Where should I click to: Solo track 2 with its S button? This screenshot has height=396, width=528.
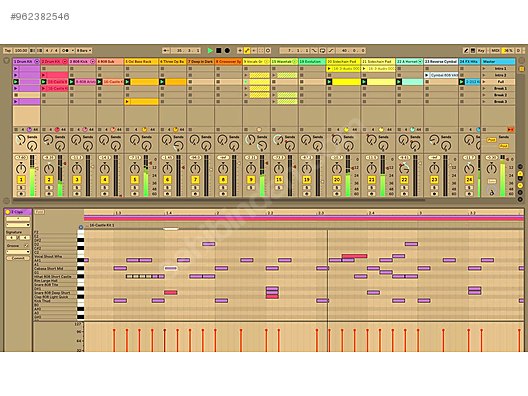pos(49,188)
